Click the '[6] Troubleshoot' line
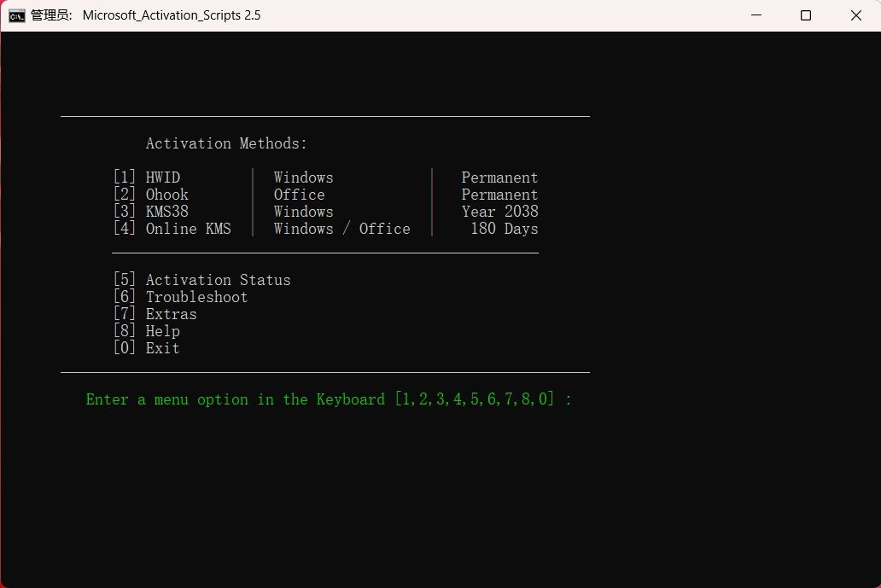 pyautogui.click(x=180, y=296)
